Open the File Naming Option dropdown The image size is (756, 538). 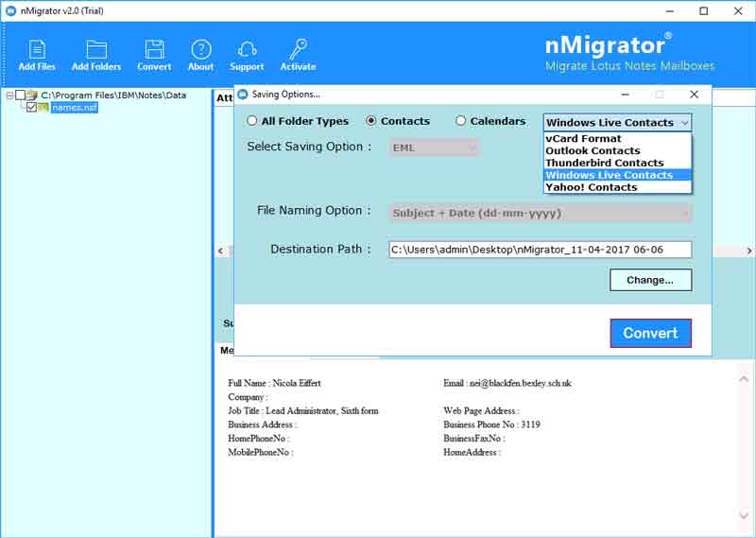click(540, 213)
